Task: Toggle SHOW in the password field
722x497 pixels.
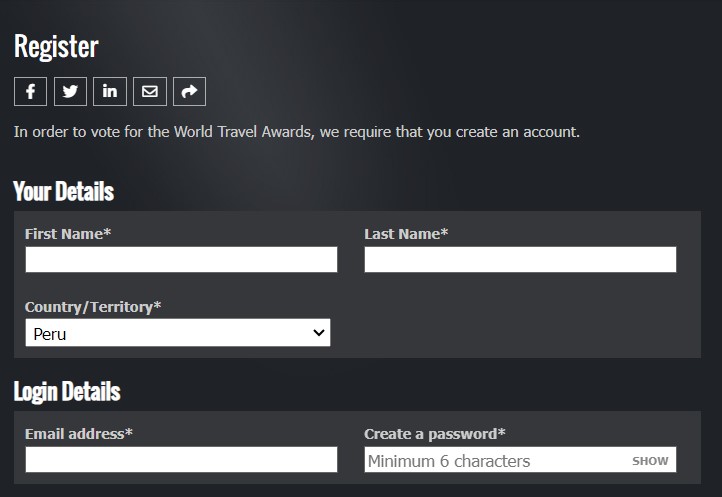Action: [650, 461]
